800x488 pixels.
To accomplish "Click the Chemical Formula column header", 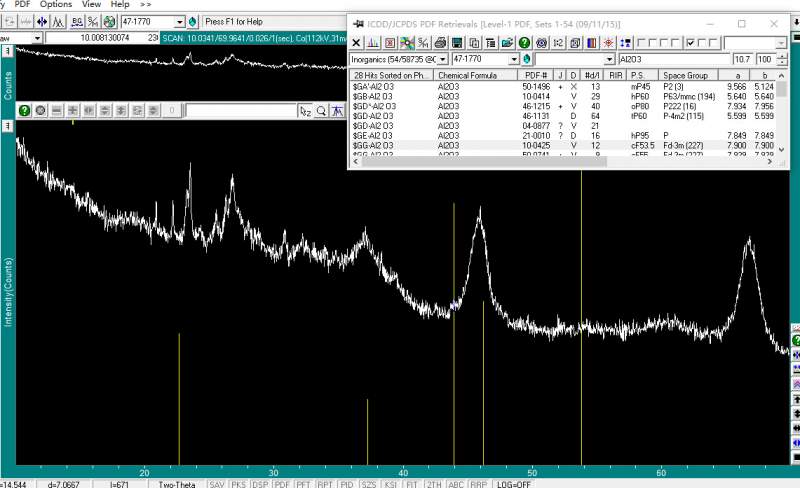I will (468, 75).
